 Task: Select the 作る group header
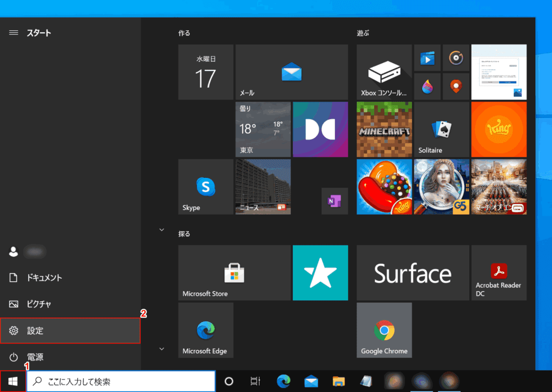184,33
